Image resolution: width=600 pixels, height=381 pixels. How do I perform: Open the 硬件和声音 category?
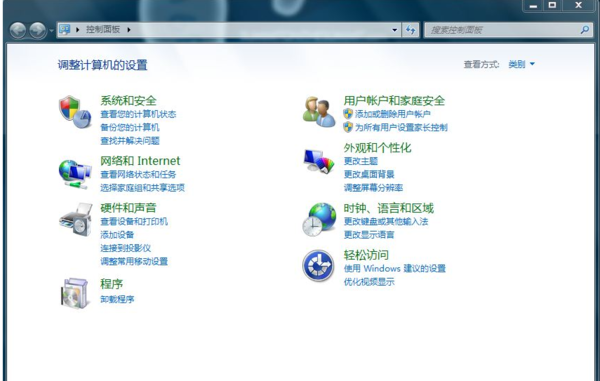click(x=128, y=208)
